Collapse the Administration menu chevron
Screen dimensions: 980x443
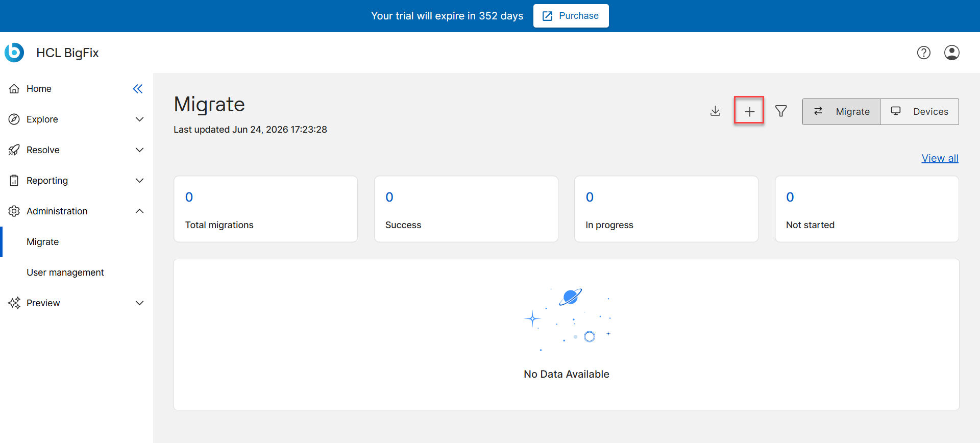[x=139, y=211]
